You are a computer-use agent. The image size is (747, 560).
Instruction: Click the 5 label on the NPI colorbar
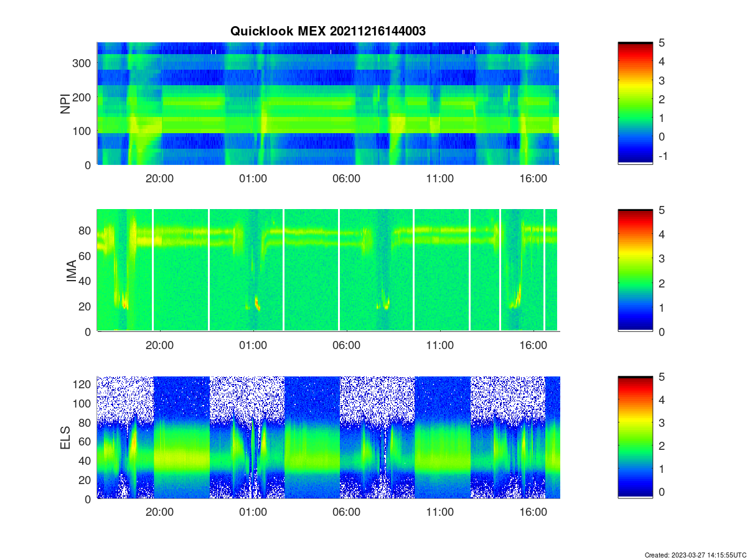(x=662, y=43)
